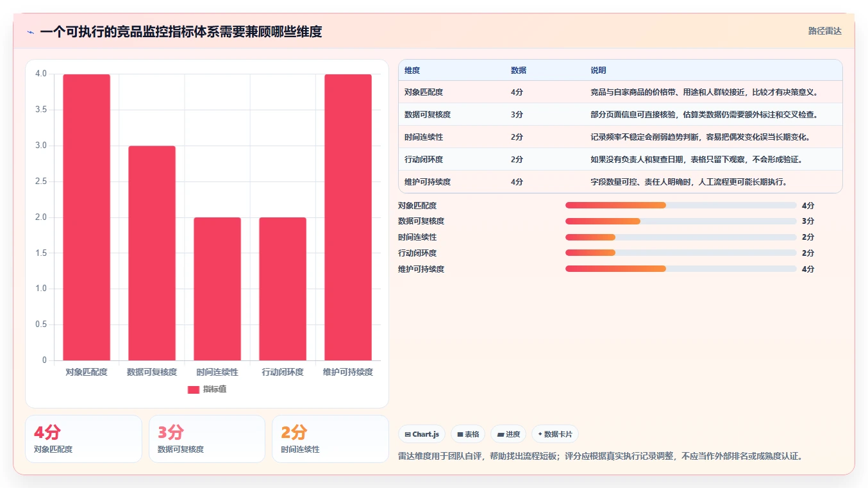868x488 pixels.
Task: Click the 对象匹配度 label in the progress list
Action: point(417,205)
